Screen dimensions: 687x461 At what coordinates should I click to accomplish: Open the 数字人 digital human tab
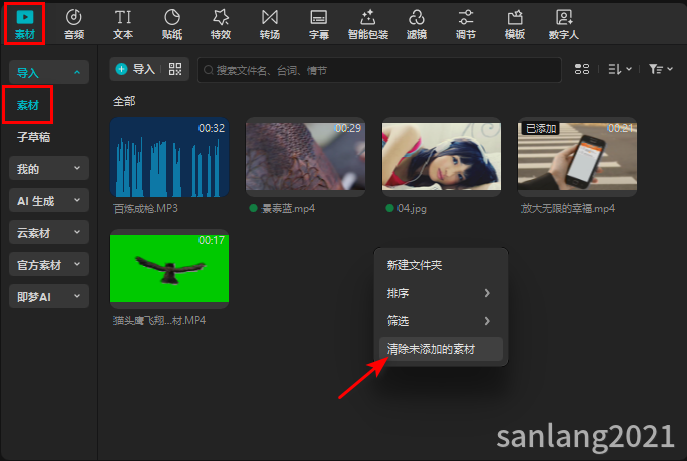564,25
